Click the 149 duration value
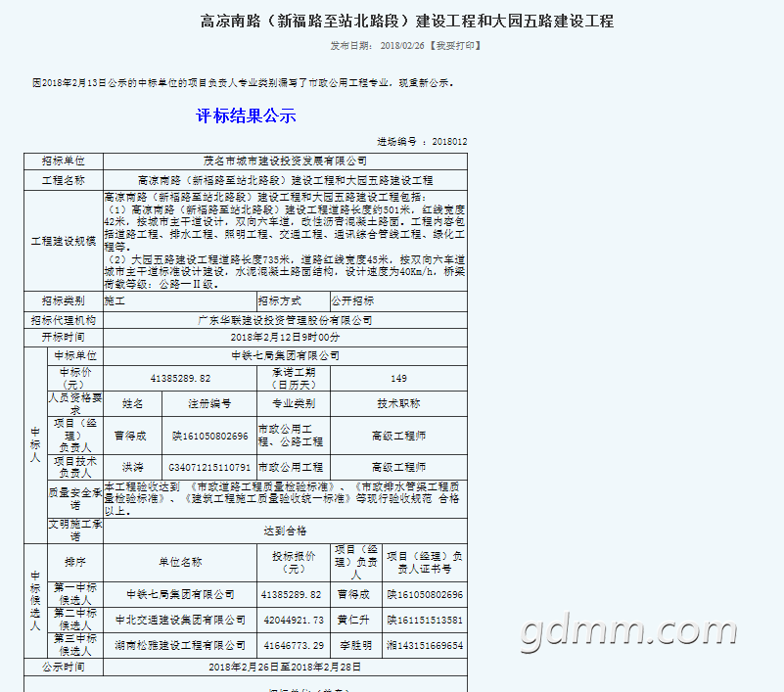 coord(398,379)
